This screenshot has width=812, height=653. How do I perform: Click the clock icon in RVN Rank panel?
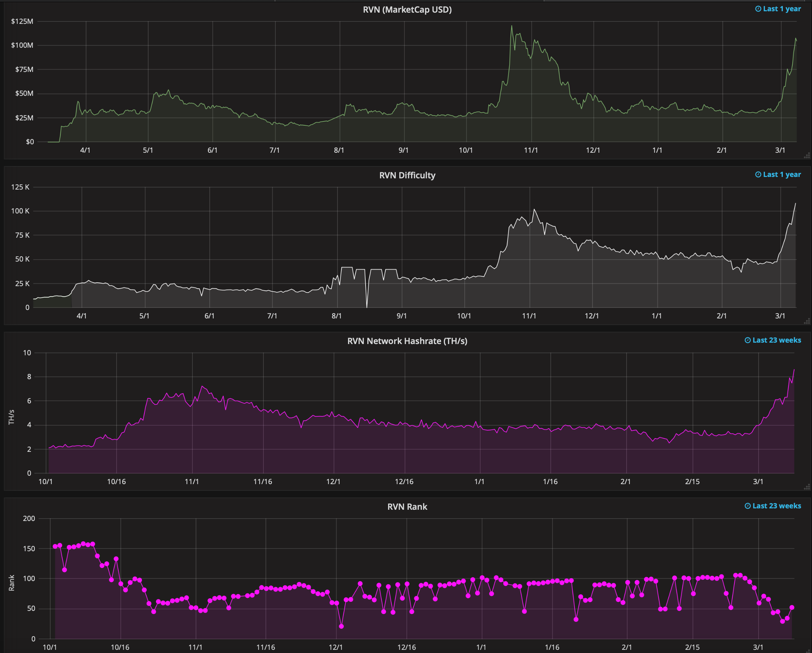(x=748, y=506)
